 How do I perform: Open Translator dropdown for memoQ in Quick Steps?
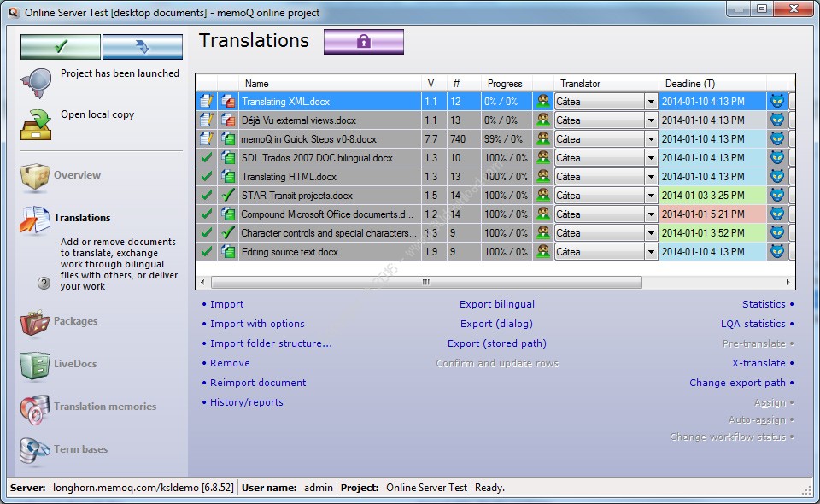coord(651,139)
